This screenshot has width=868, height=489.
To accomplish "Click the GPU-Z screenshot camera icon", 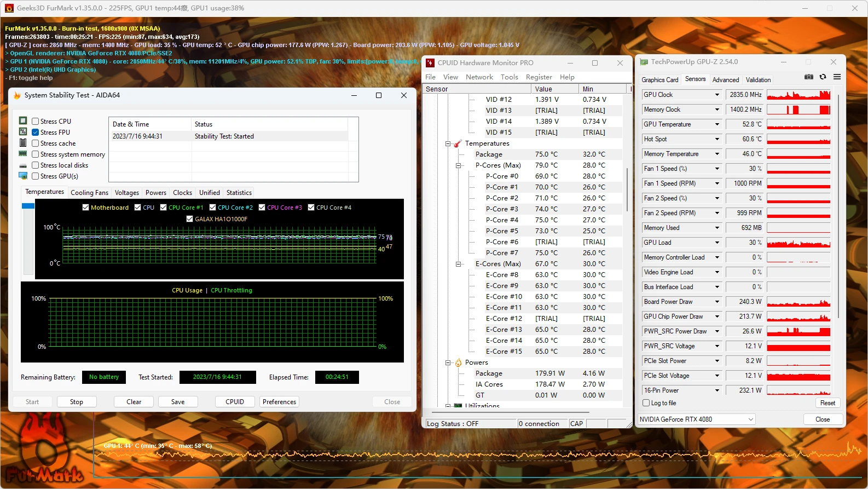I will click(x=808, y=77).
